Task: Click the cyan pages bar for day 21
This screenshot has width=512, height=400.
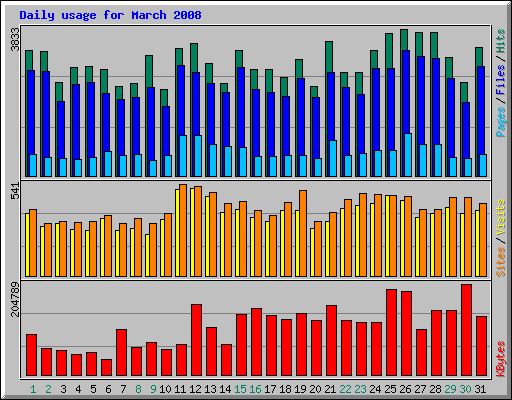Action: coord(333,158)
